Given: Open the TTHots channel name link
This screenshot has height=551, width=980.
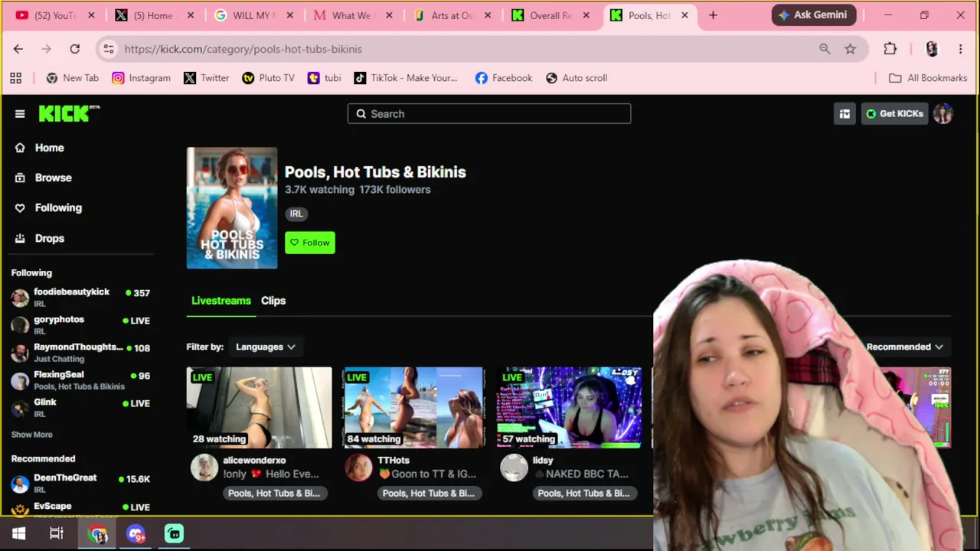Looking at the screenshot, I should click(x=394, y=460).
